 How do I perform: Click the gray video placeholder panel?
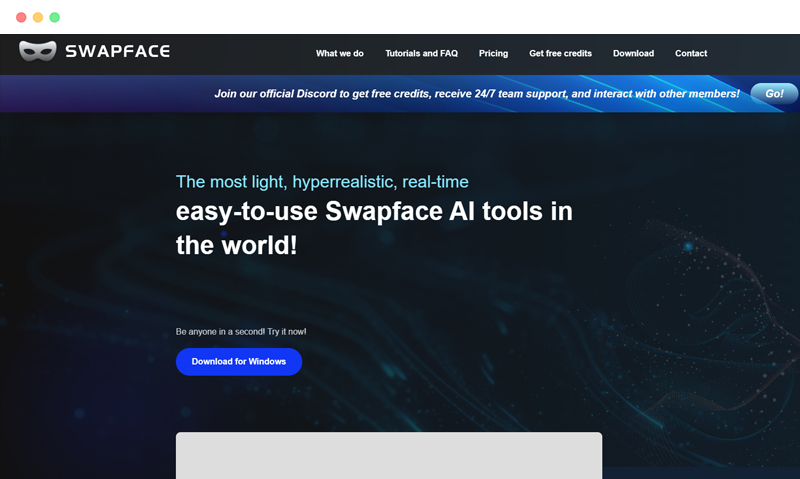pyautogui.click(x=389, y=456)
